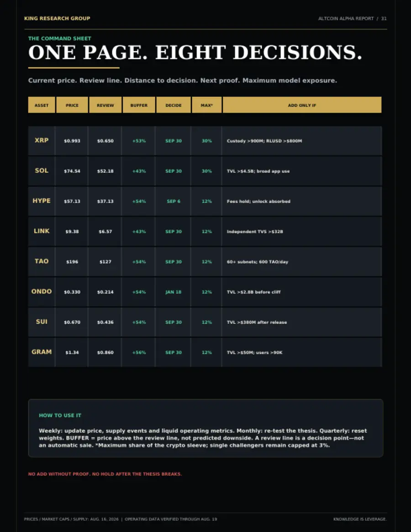This screenshot has height=532, width=411.
Task: Click Fees hold; unlock absorbed condition
Action: point(258,201)
